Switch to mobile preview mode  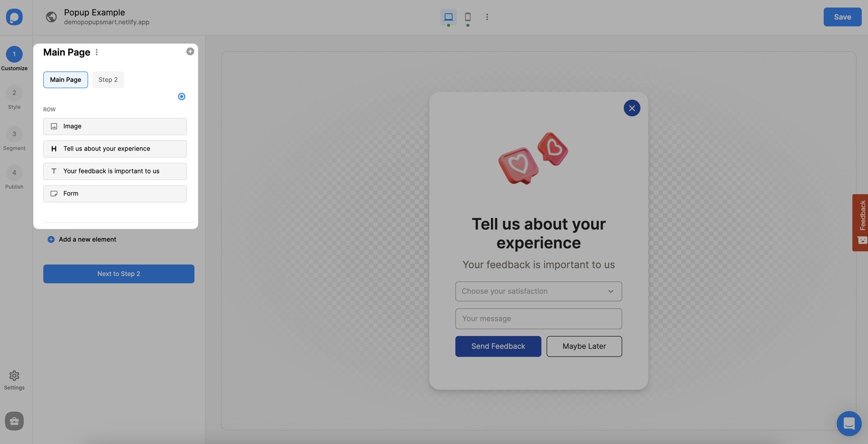(468, 17)
